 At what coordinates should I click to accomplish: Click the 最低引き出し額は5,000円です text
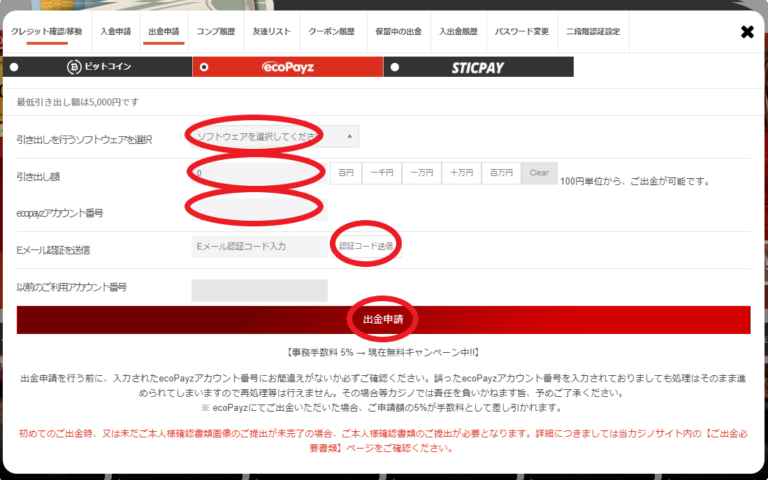78,102
